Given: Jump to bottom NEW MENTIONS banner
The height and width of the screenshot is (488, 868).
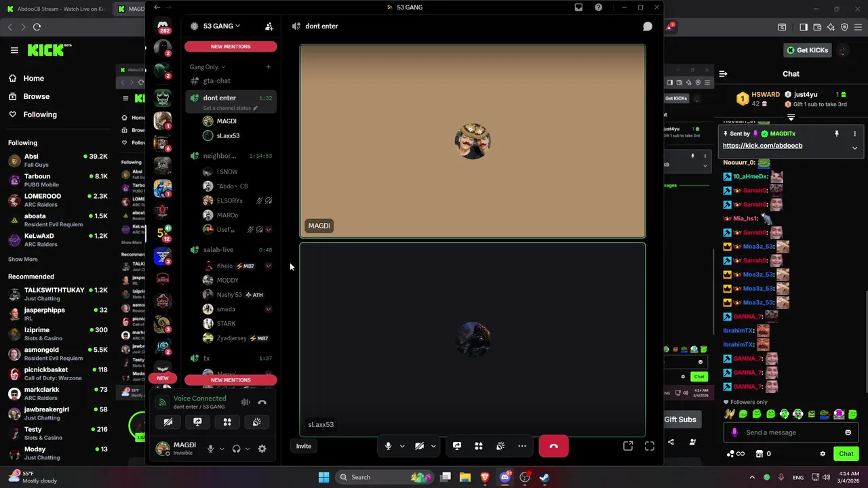Looking at the screenshot, I should coord(231,380).
